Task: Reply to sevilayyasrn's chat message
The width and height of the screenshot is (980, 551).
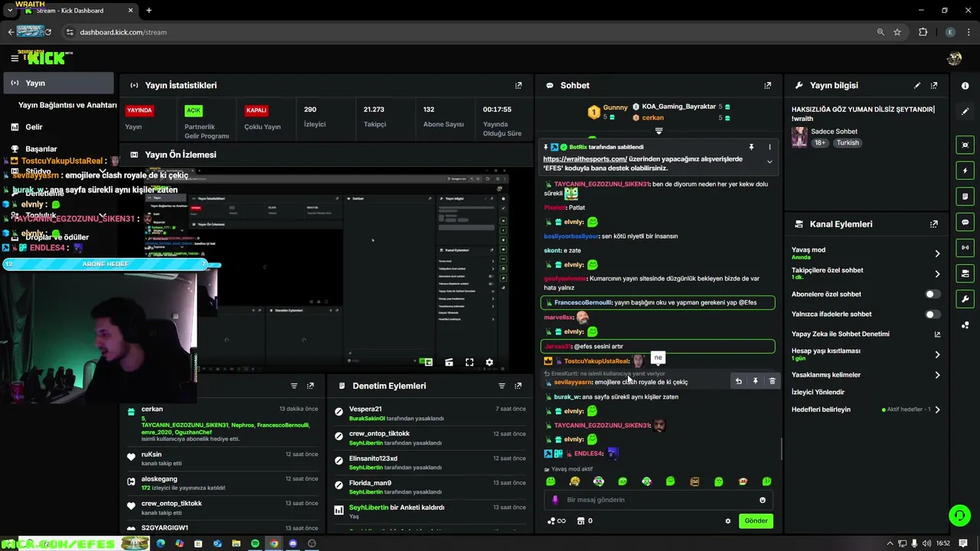Action: tap(739, 381)
